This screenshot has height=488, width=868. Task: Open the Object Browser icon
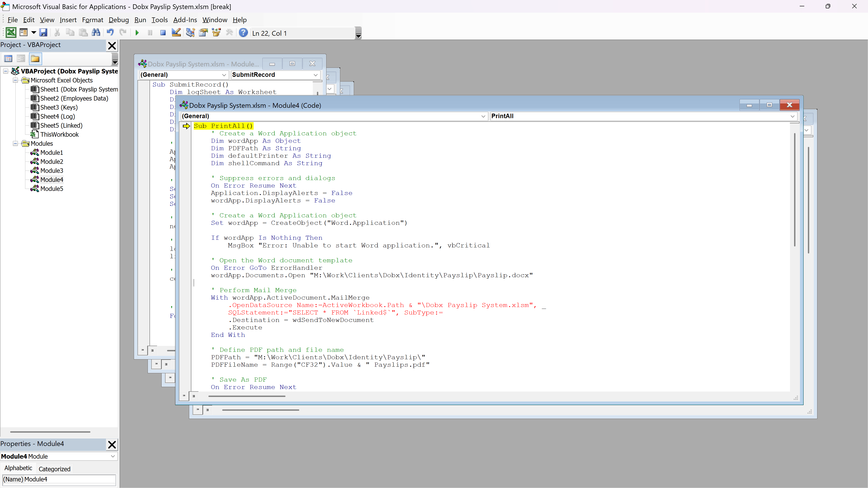tap(216, 33)
